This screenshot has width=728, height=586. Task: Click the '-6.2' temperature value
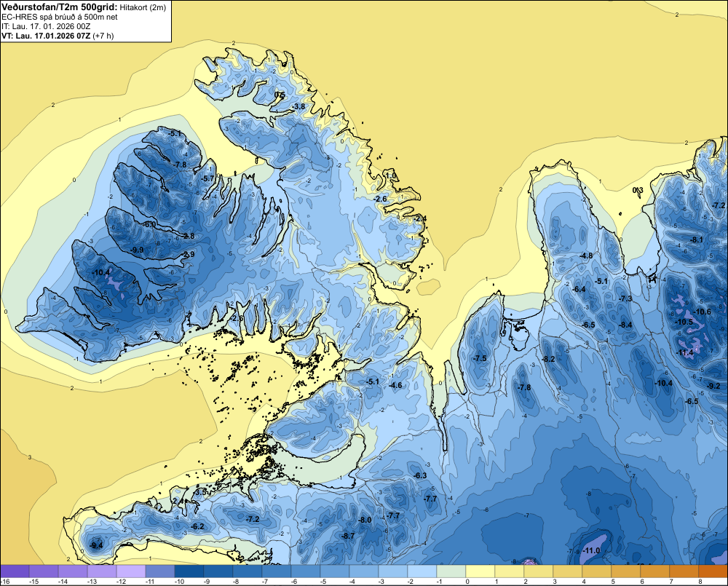[x=197, y=526]
